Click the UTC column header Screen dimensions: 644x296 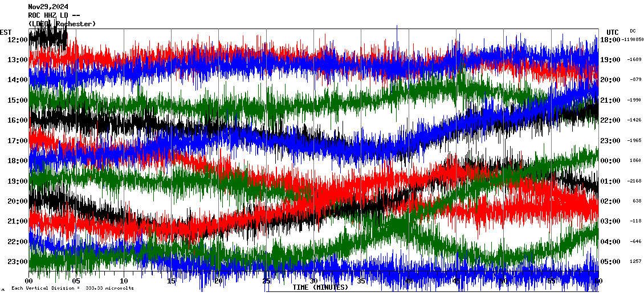pos(612,32)
